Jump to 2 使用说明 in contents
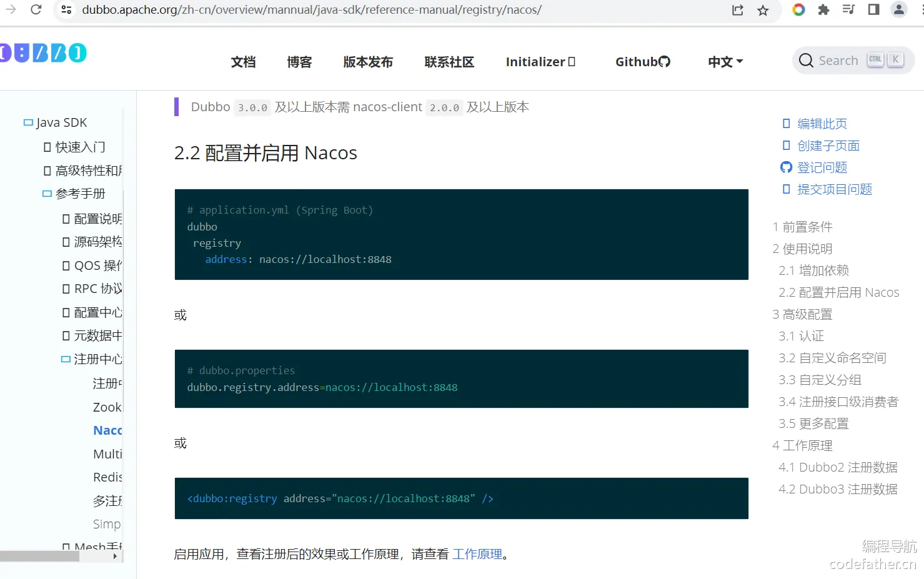This screenshot has width=924, height=579. coord(803,249)
